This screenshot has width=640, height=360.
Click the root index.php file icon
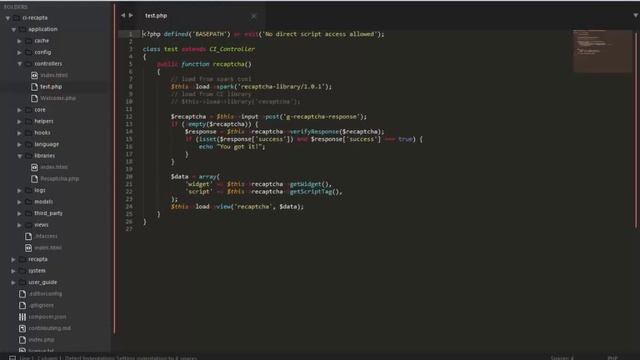(22, 340)
